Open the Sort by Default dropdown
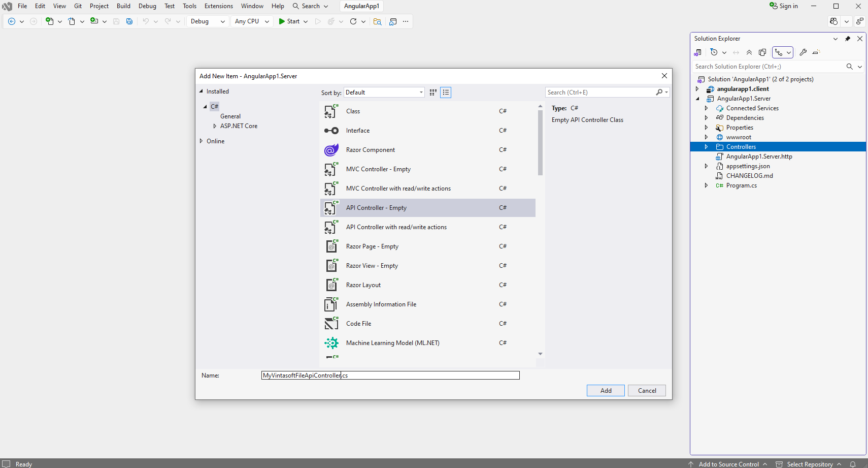Image resolution: width=868 pixels, height=468 pixels. [384, 92]
